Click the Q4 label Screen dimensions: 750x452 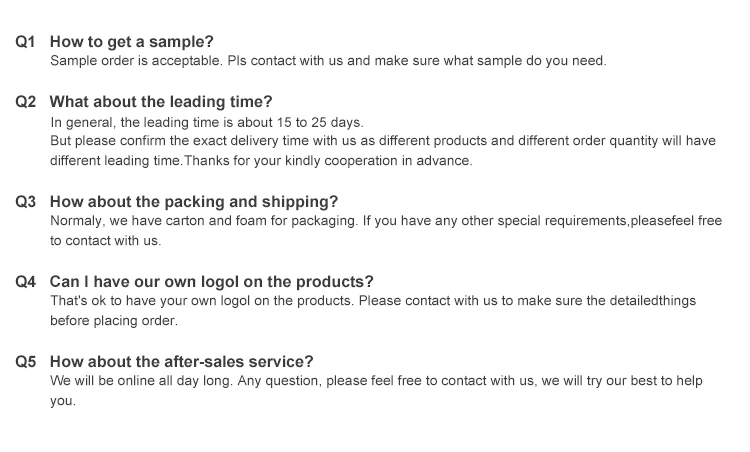[x=25, y=282]
